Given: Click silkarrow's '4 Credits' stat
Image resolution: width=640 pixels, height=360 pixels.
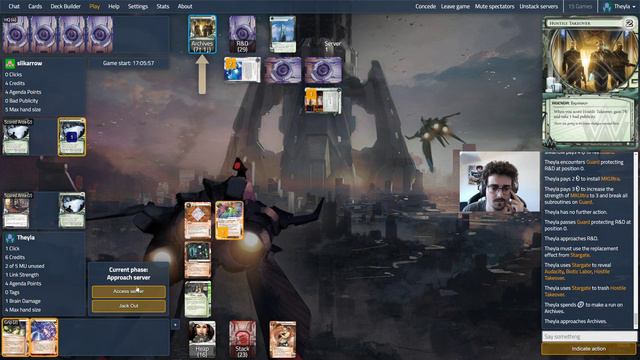Looking at the screenshot, I should [x=15, y=83].
